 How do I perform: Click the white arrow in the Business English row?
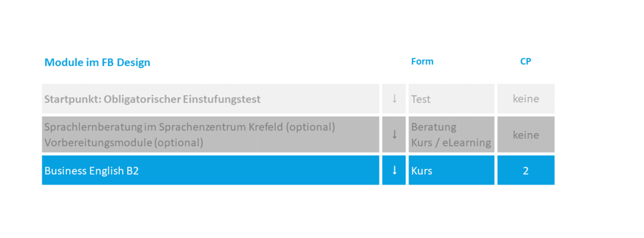tap(394, 170)
